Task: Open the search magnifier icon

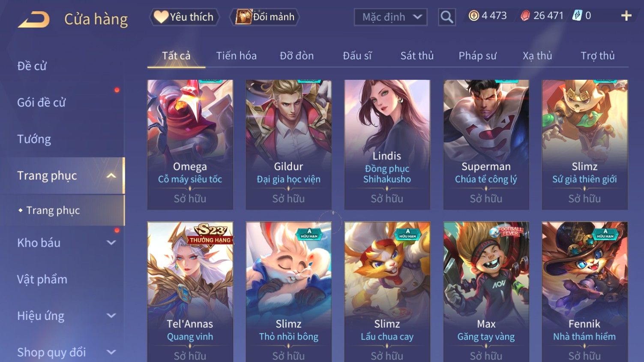Action: (447, 17)
